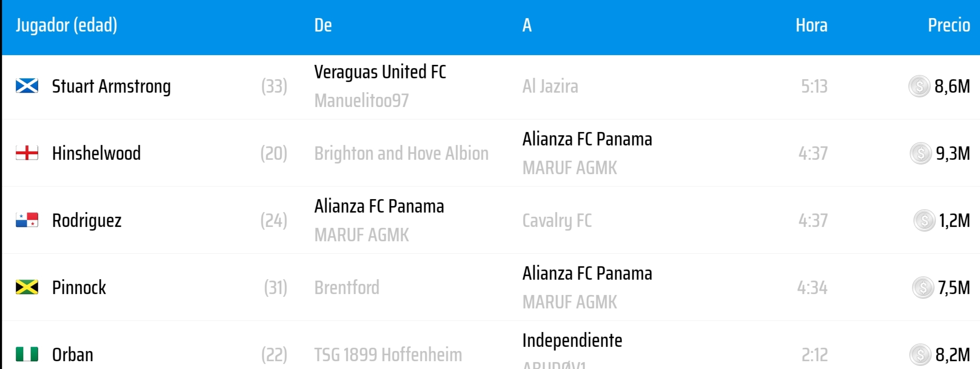Sort transfers by the Precio column header
980x369 pixels.
(949, 25)
